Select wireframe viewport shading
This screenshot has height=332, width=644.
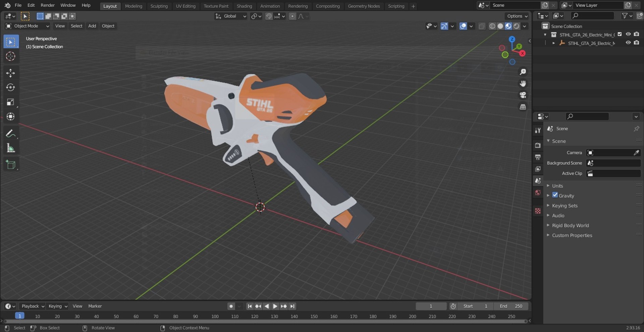coord(492,26)
